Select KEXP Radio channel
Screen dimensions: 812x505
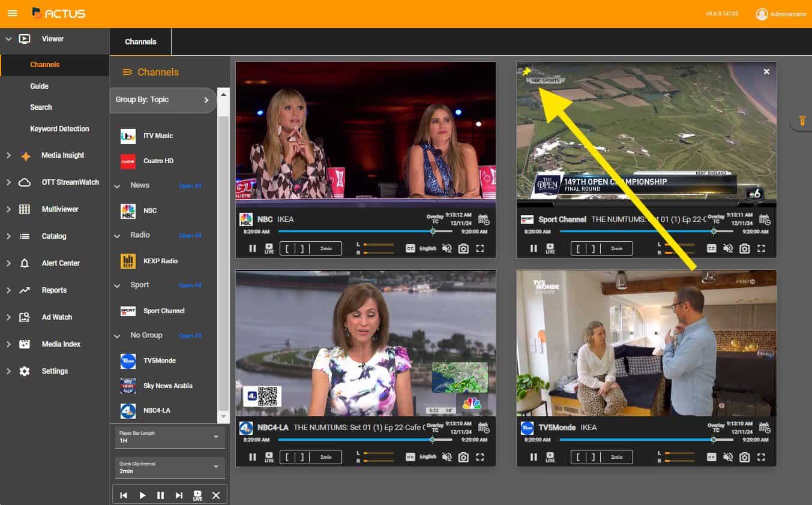[161, 261]
